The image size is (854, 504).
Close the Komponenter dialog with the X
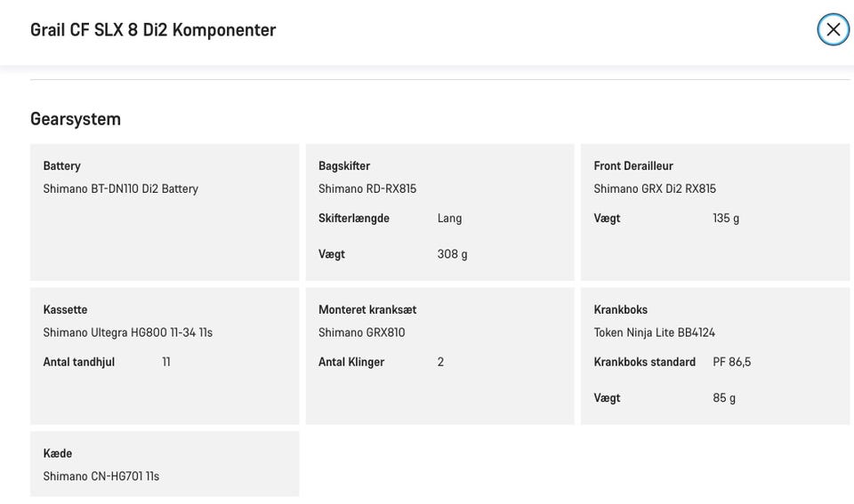coord(833,29)
